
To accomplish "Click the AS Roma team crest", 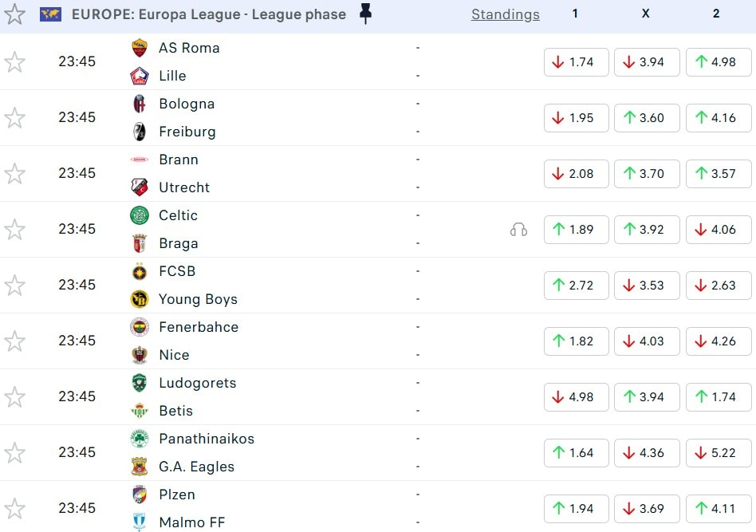I will click(x=140, y=48).
